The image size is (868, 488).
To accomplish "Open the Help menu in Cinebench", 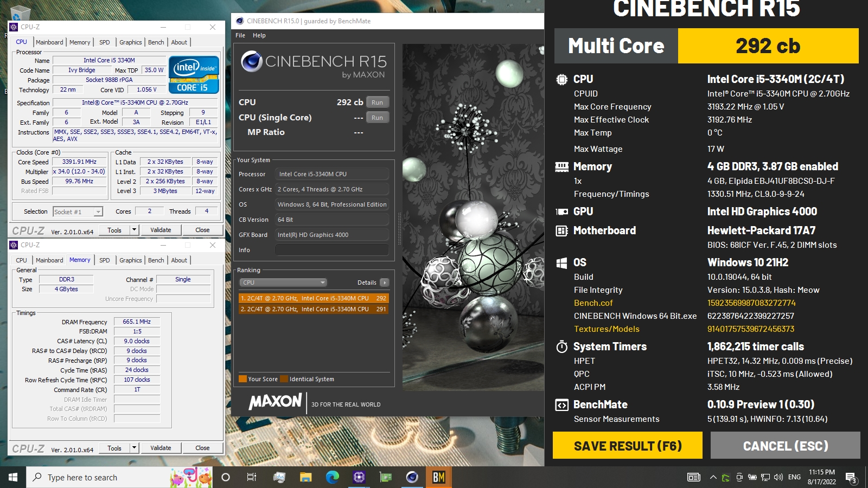I will point(259,35).
